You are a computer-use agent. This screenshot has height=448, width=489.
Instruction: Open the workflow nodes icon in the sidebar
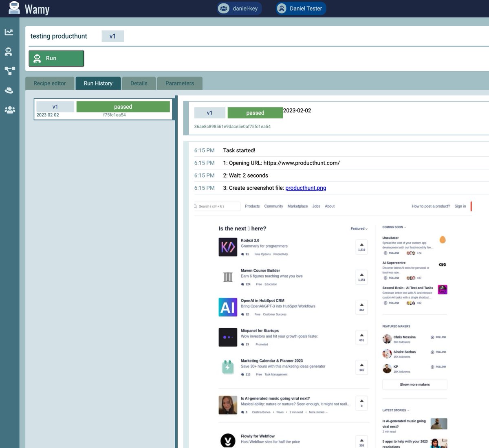tap(9, 71)
